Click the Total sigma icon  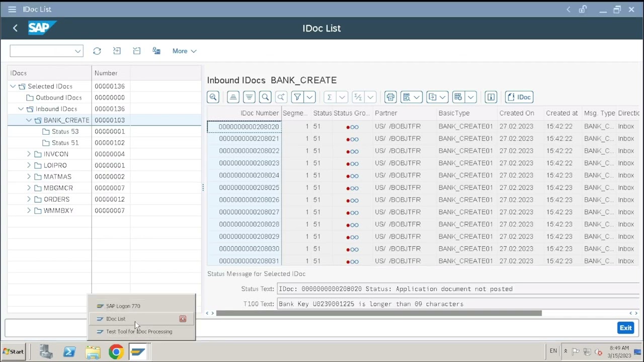tap(329, 97)
